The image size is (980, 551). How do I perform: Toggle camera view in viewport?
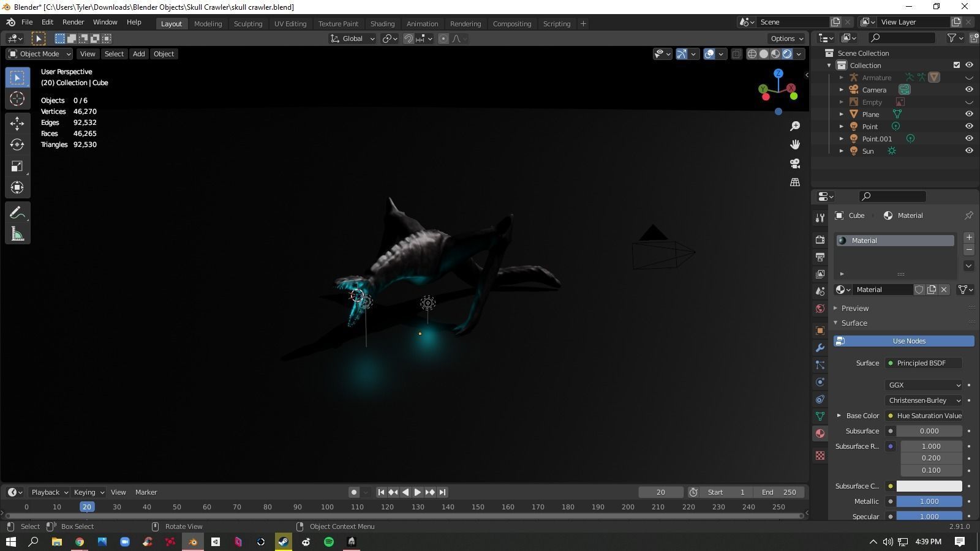coord(795,163)
